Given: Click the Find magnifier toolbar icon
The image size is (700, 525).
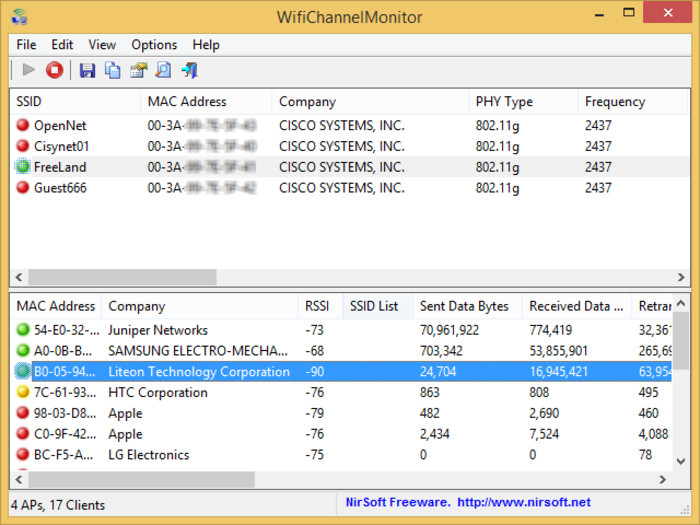Looking at the screenshot, I should [163, 70].
